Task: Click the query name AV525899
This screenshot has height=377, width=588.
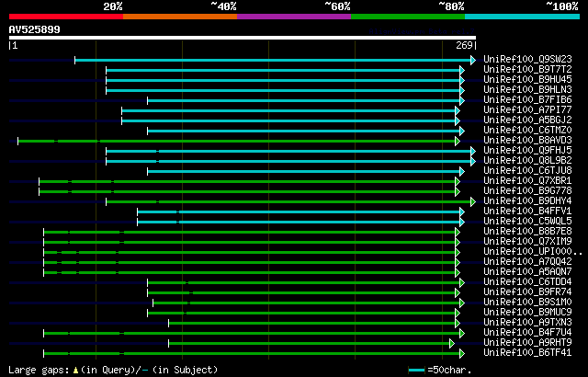Action: point(35,29)
